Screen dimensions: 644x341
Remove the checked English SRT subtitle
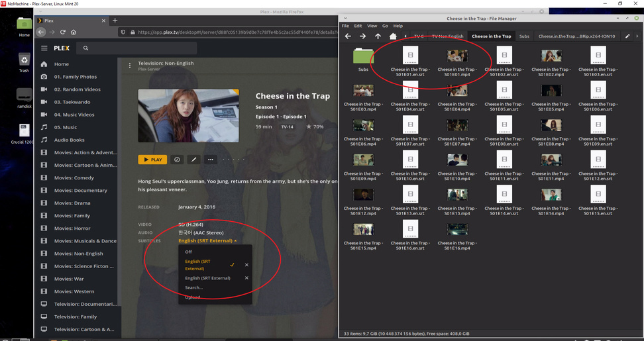246,265
